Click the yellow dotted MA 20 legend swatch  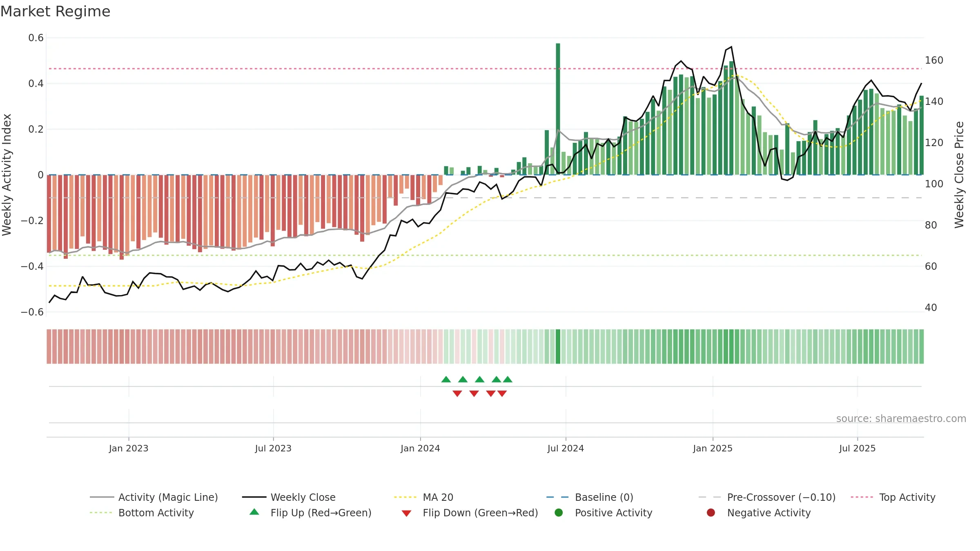click(405, 497)
